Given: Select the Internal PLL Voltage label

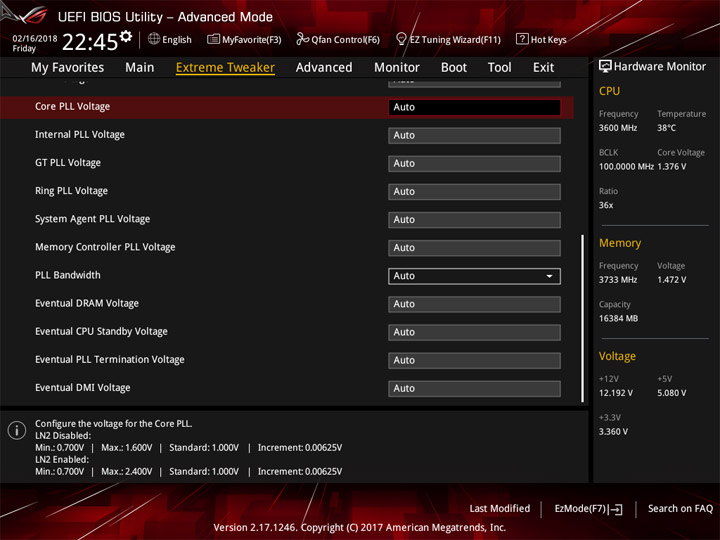Looking at the screenshot, I should [x=80, y=135].
